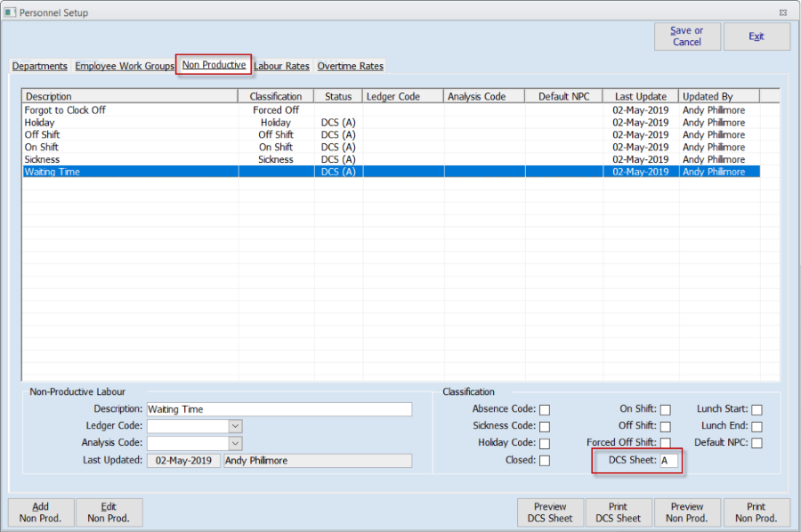Screen dimensions: 801x532
Task: Click the Save or Cancel button
Action: [x=686, y=36]
